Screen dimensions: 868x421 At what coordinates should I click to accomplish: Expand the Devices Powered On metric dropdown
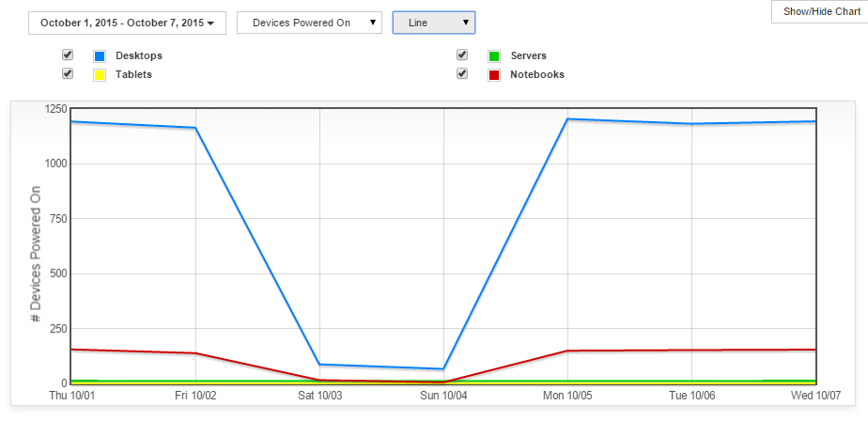[x=309, y=23]
